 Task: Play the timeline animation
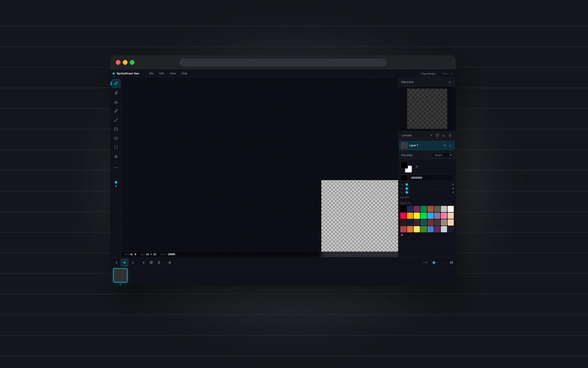point(125,263)
